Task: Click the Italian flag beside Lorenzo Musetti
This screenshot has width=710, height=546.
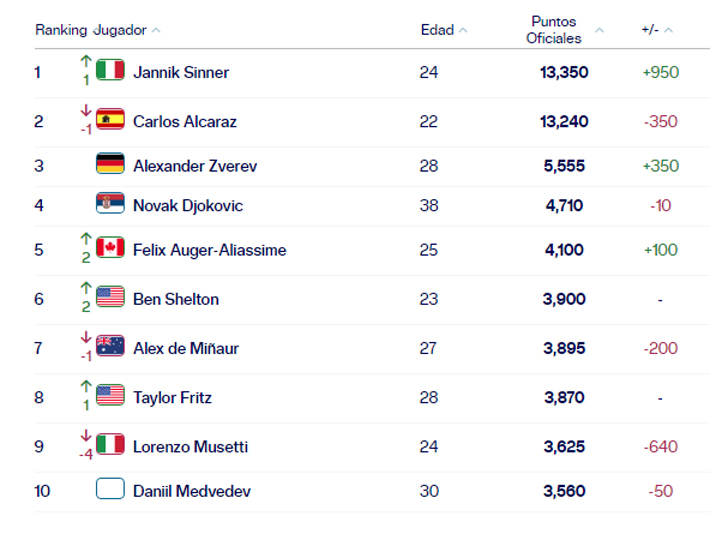Action: [x=110, y=445]
